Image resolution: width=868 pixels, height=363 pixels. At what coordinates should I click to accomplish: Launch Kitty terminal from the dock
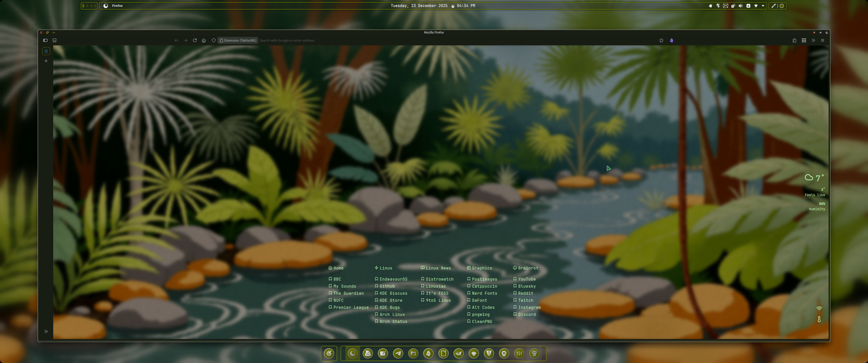click(534, 353)
